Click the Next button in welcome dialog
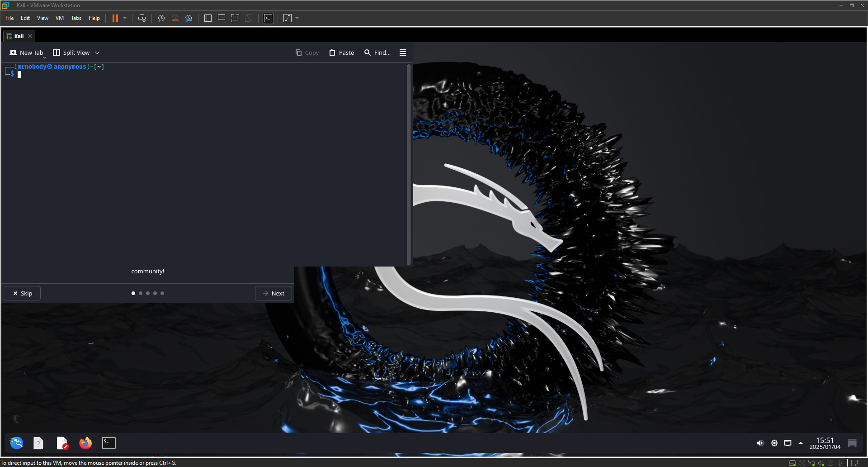 (x=274, y=293)
